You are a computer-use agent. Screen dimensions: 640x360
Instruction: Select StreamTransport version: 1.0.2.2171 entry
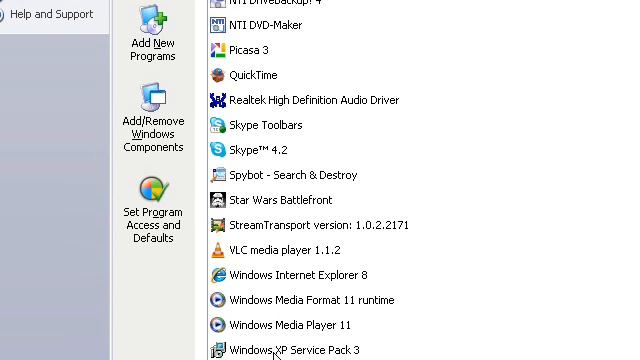[x=319, y=225]
